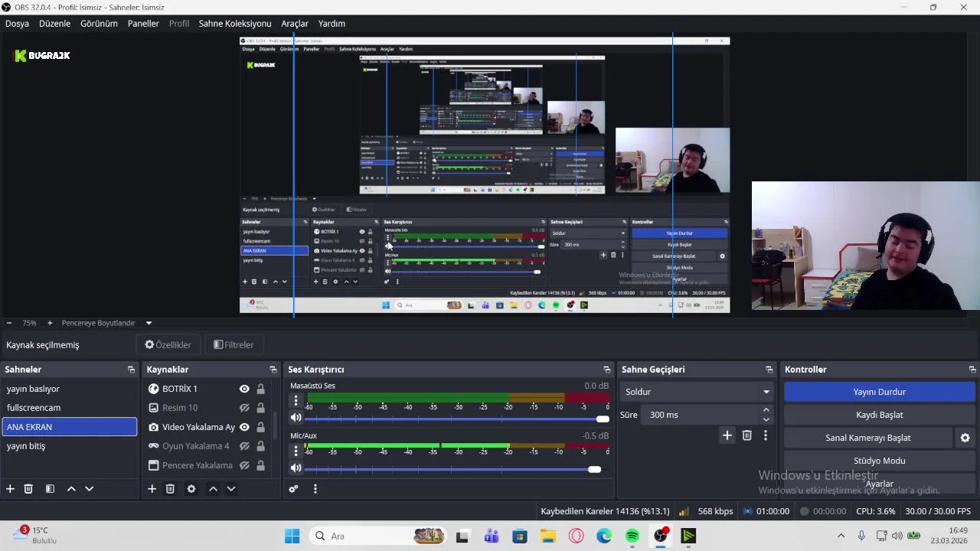Open Filtreler for selected source
The height and width of the screenshot is (551, 980).
(234, 345)
